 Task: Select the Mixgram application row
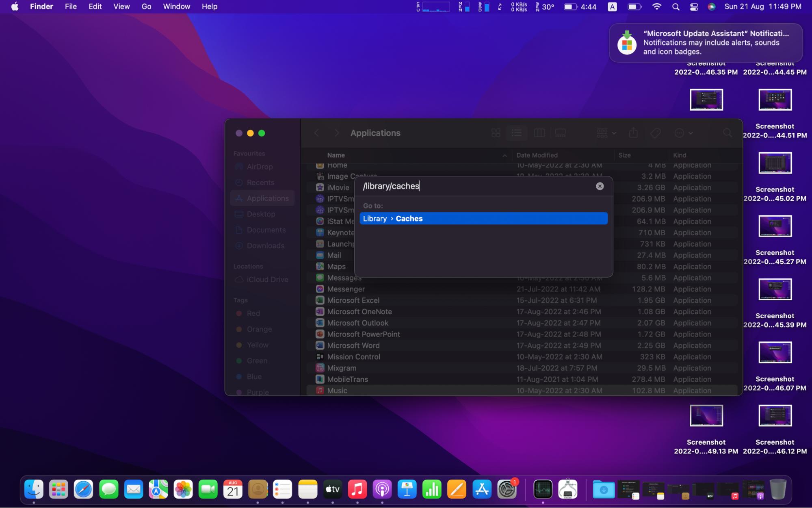coord(522,368)
